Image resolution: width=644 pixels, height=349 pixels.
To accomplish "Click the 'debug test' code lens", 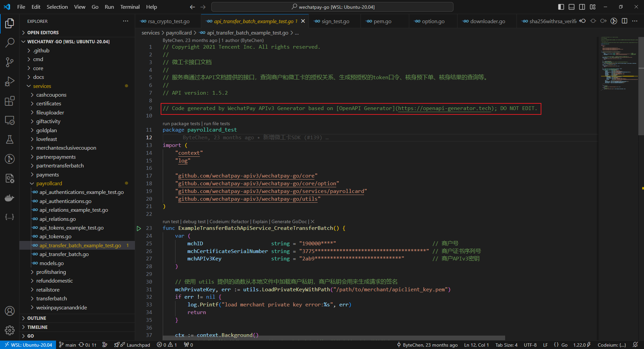I will click(194, 221).
